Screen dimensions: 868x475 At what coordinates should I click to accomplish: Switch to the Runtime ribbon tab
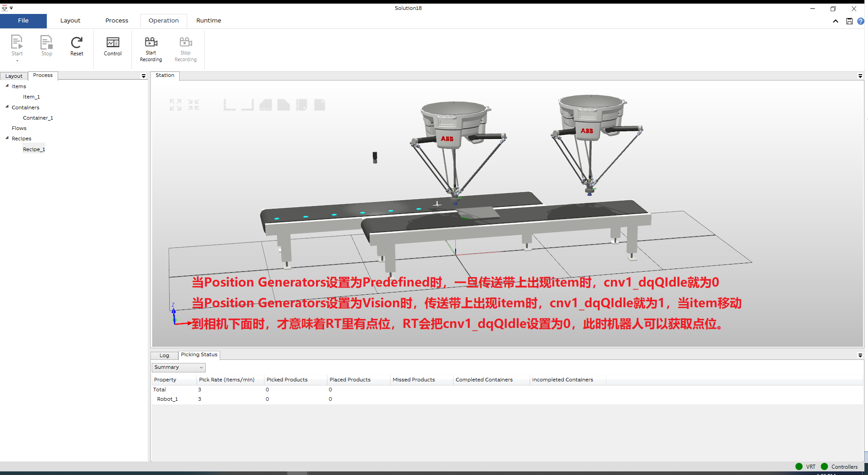click(208, 21)
